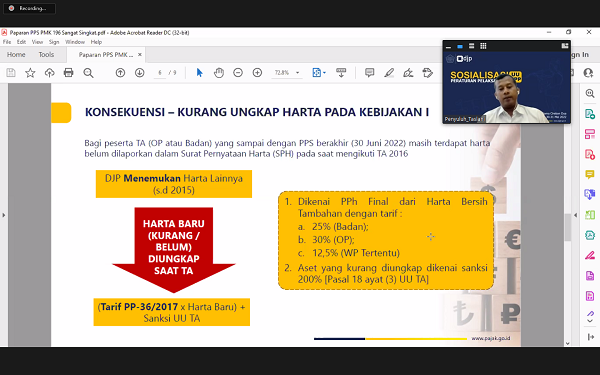Click the Print file icon

point(68,72)
